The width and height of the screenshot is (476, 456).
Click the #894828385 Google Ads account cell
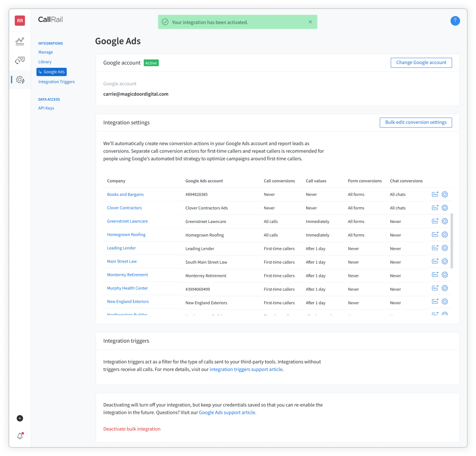pyautogui.click(x=196, y=194)
